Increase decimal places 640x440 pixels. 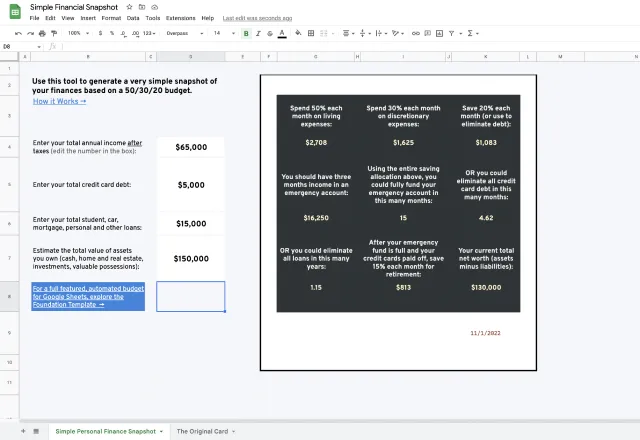click(135, 33)
